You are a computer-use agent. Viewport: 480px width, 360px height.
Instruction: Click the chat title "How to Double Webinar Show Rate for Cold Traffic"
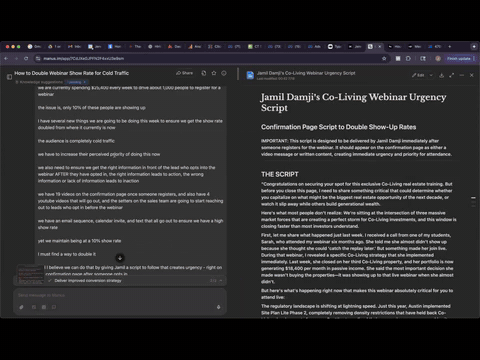72,73
